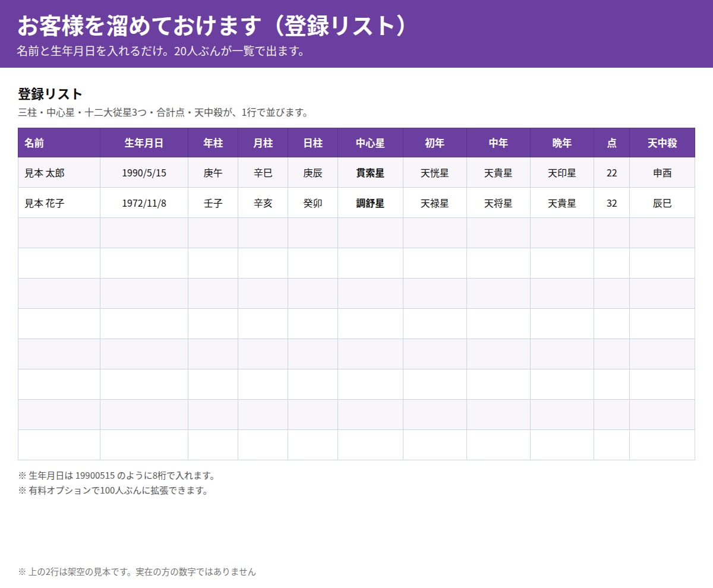
Task: Click the 貫索星 center star cell
Action: [370, 173]
